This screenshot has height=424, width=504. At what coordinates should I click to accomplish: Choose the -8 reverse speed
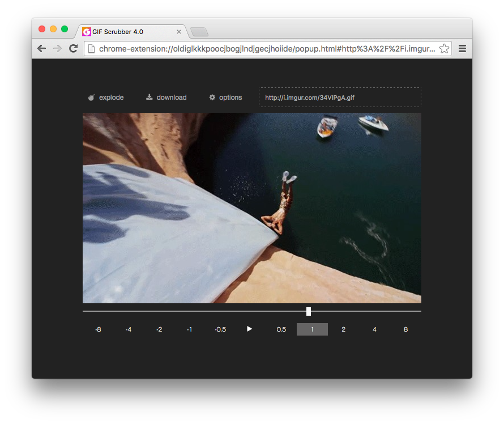[99, 329]
